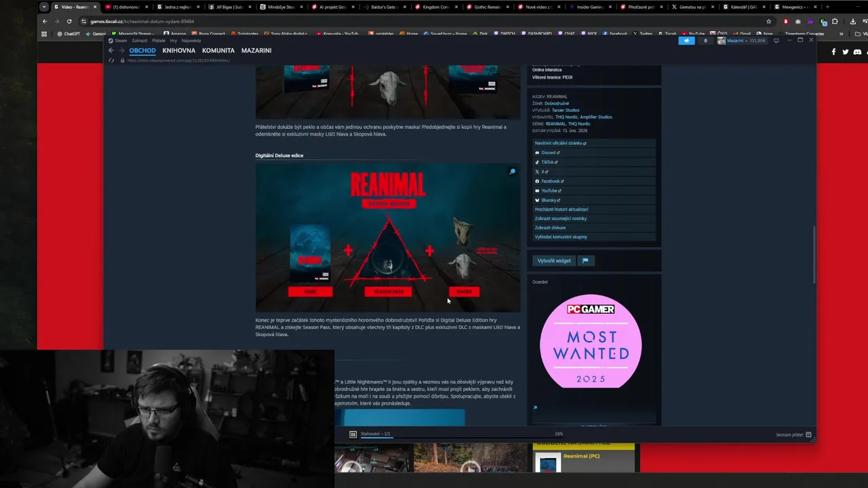
Task: Open Seznam přátel friends list
Action: [793, 434]
